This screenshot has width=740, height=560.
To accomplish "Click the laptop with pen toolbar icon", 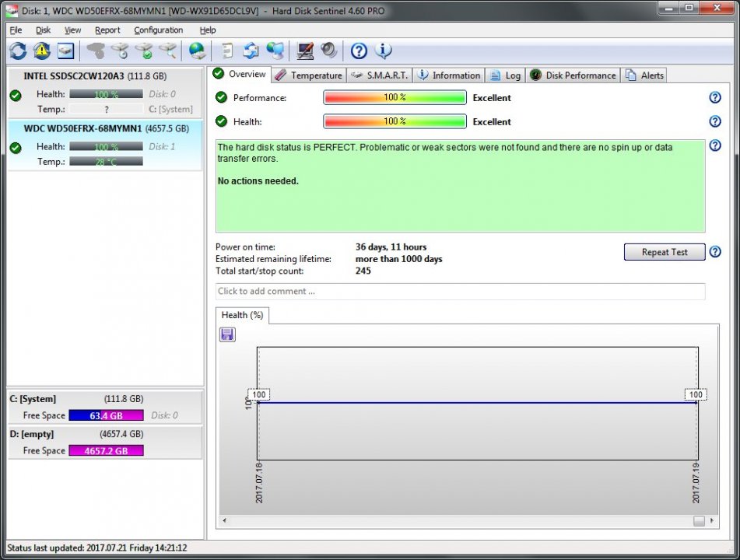I will pyautogui.click(x=305, y=51).
